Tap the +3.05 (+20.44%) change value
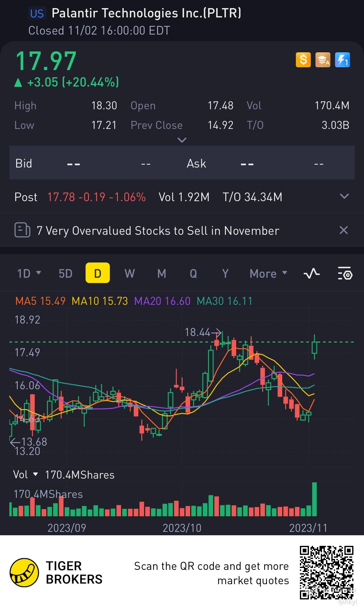This screenshot has width=364, height=610. click(73, 82)
